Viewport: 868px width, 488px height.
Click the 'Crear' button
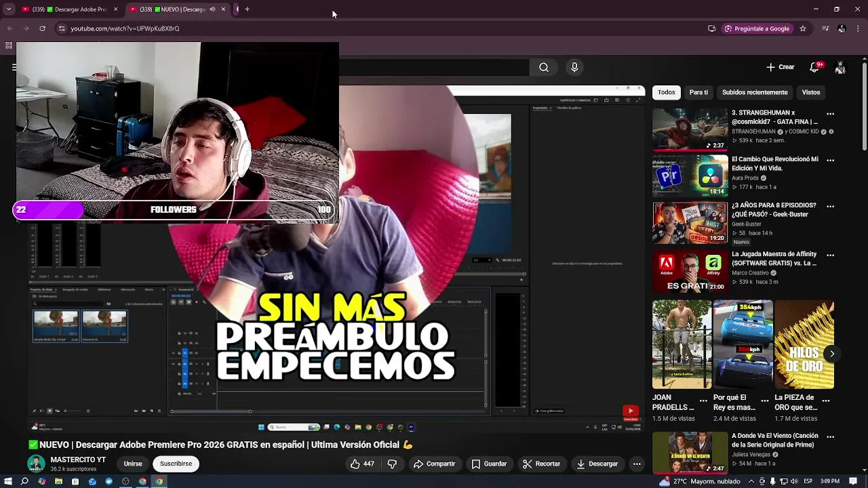(x=781, y=67)
